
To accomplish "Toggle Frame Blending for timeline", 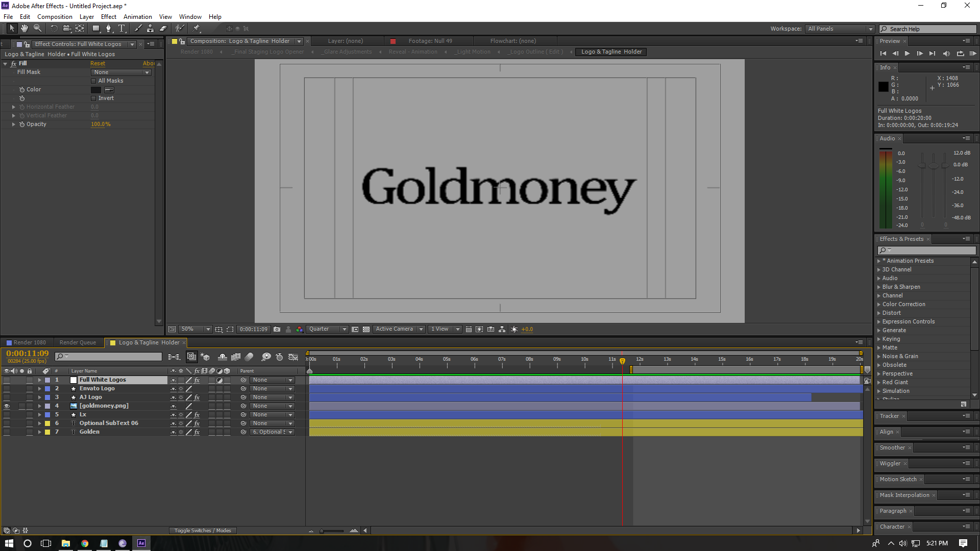I will pyautogui.click(x=236, y=357).
